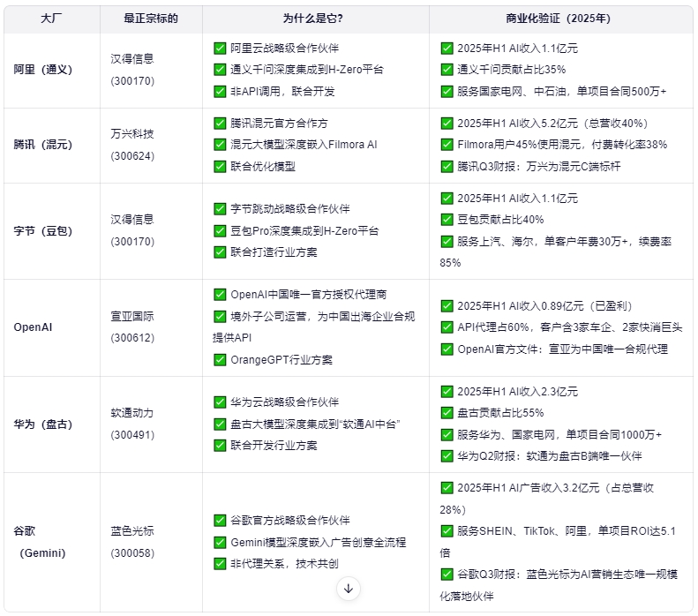The height and width of the screenshot is (616, 698).
Task: Click the text 境外子公司运营，为中国出海企业合规提供API
Action: pyautogui.click(x=314, y=327)
